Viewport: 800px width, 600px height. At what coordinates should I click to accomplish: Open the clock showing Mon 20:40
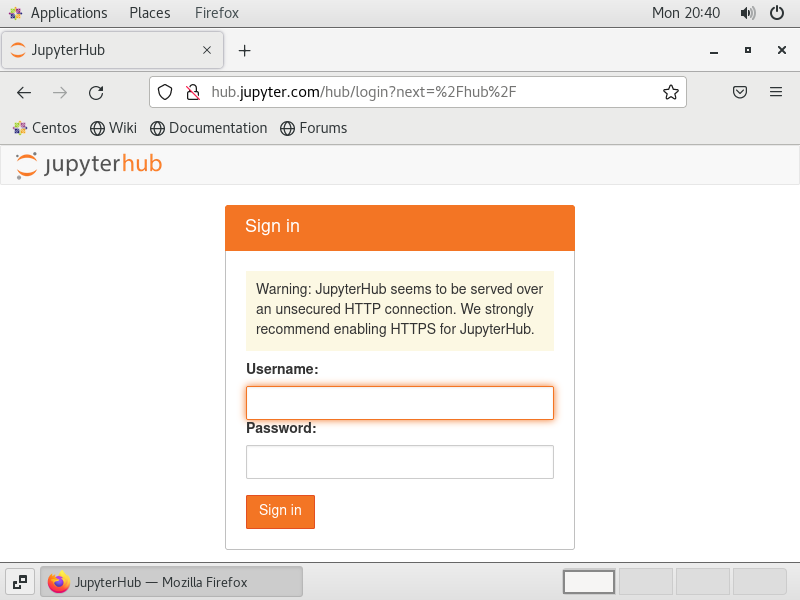pyautogui.click(x=686, y=13)
